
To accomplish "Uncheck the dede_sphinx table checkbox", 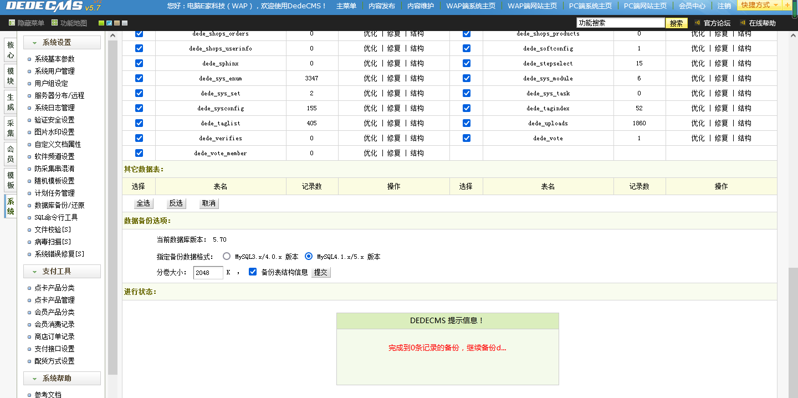I will (139, 63).
